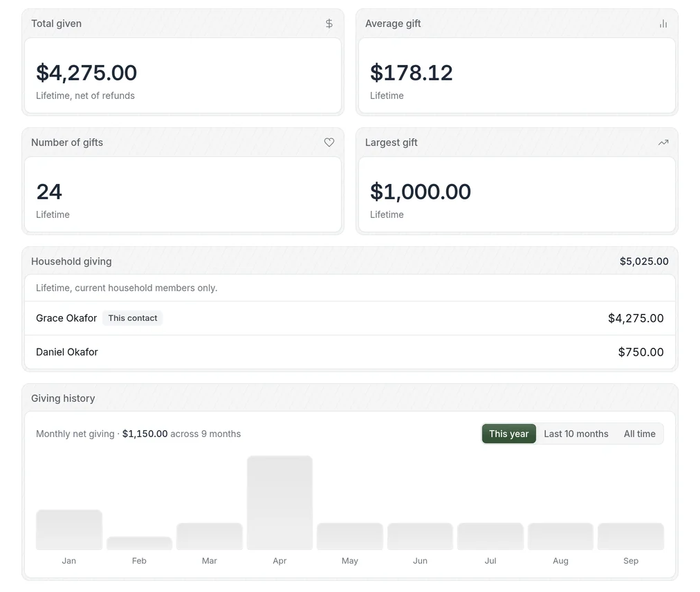
Task: Click the August giving bar
Action: point(561,536)
